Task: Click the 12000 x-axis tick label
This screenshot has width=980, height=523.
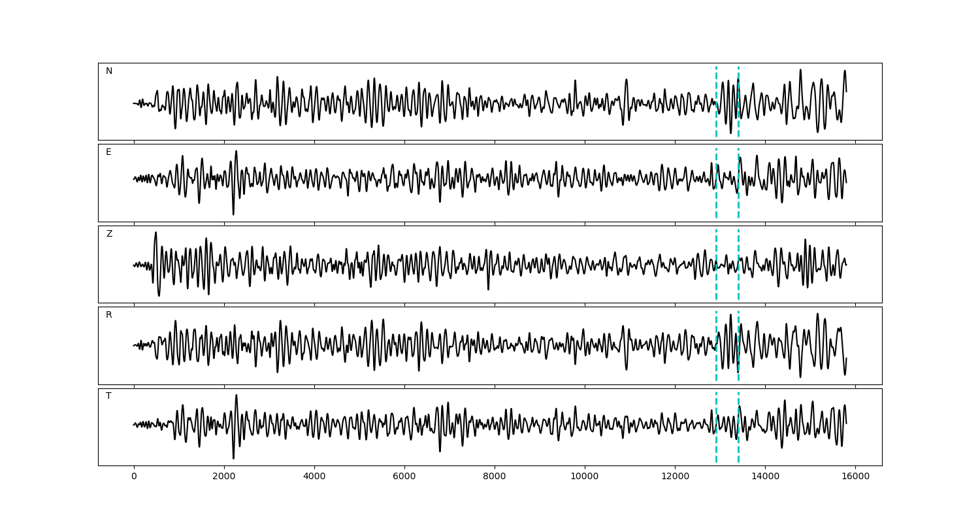Action: tap(675, 477)
